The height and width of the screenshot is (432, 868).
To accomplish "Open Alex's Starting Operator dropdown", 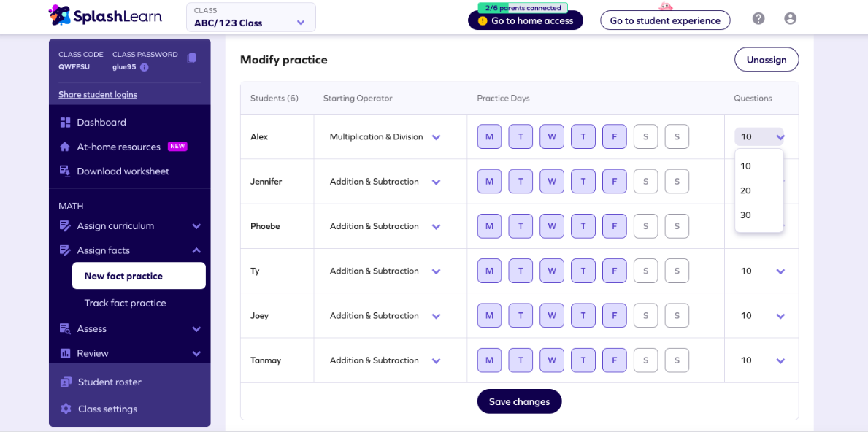I will 385,136.
